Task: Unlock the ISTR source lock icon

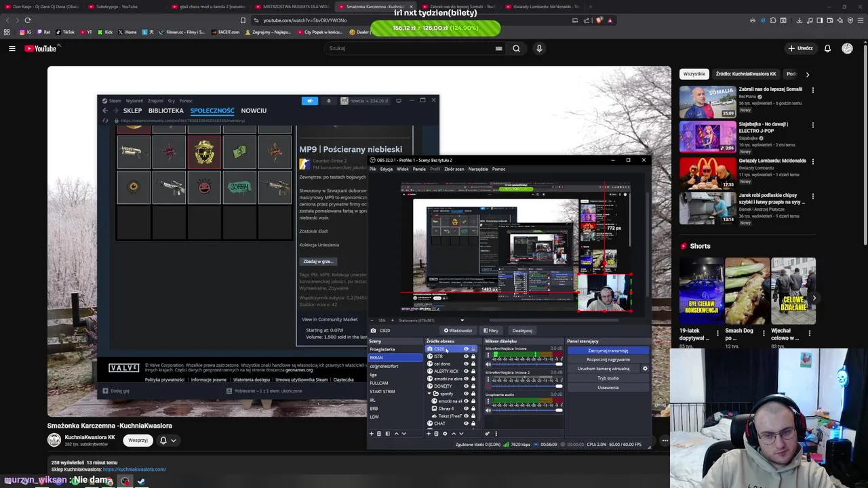Action: pyautogui.click(x=473, y=357)
